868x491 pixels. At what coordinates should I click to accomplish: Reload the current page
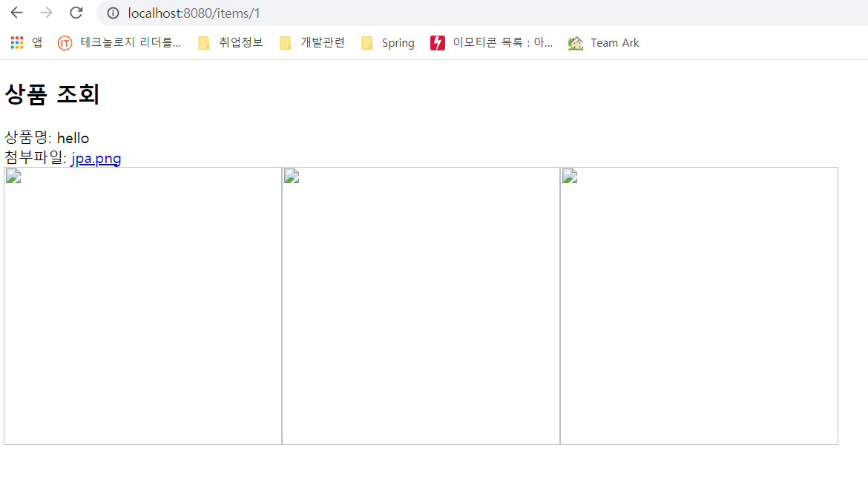pyautogui.click(x=76, y=13)
